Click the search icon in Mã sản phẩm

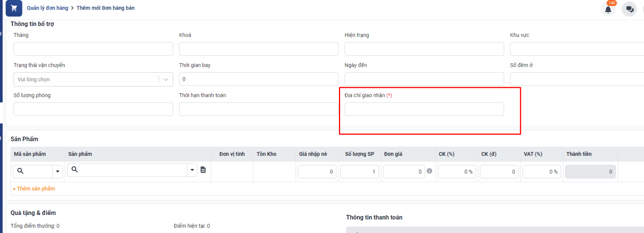[20, 171]
